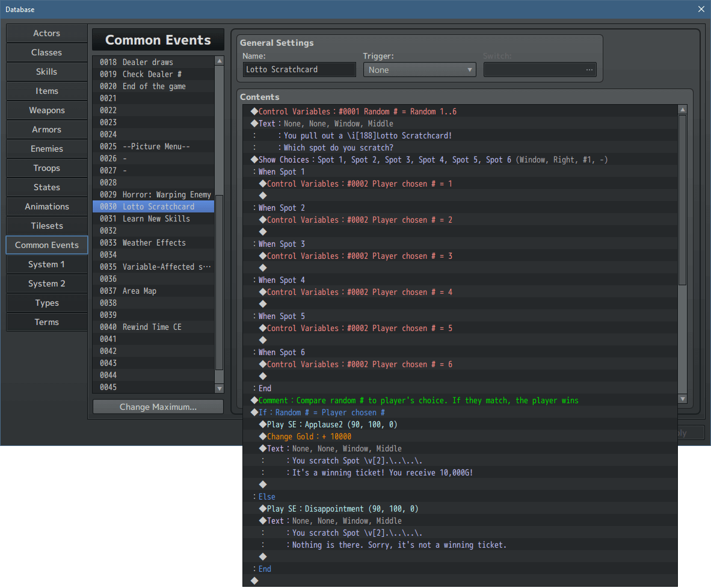Switch to the Terms tab

tap(47, 322)
